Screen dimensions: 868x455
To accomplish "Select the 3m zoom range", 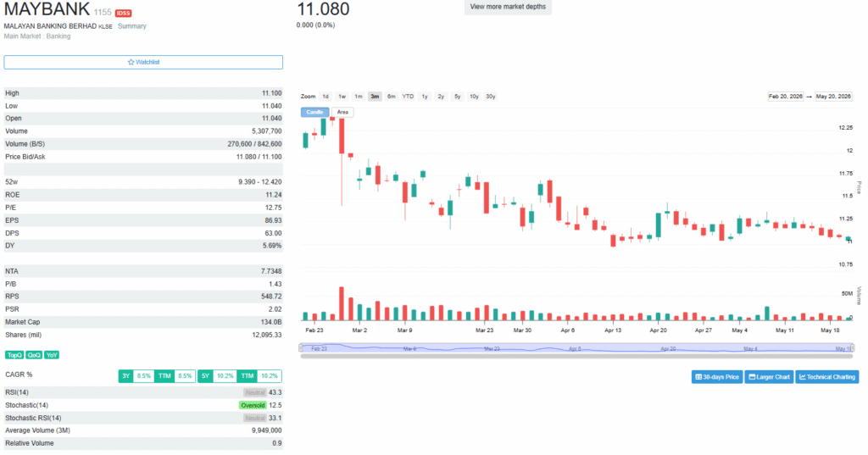I will point(375,97).
